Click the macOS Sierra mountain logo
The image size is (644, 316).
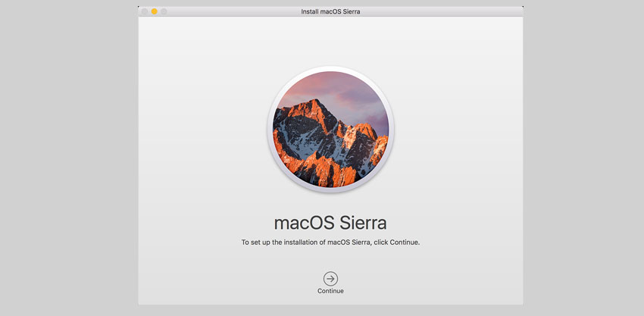click(330, 129)
